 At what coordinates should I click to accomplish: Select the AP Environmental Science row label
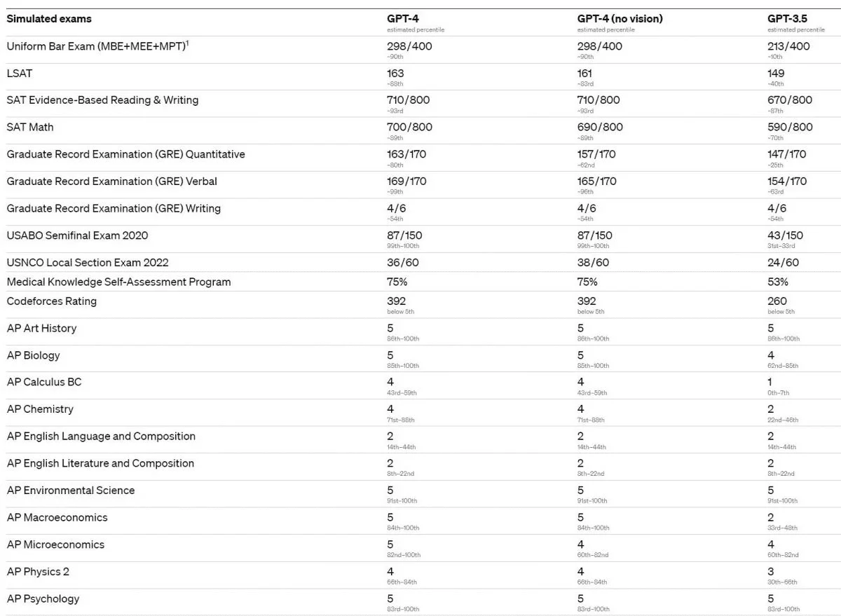click(71, 491)
